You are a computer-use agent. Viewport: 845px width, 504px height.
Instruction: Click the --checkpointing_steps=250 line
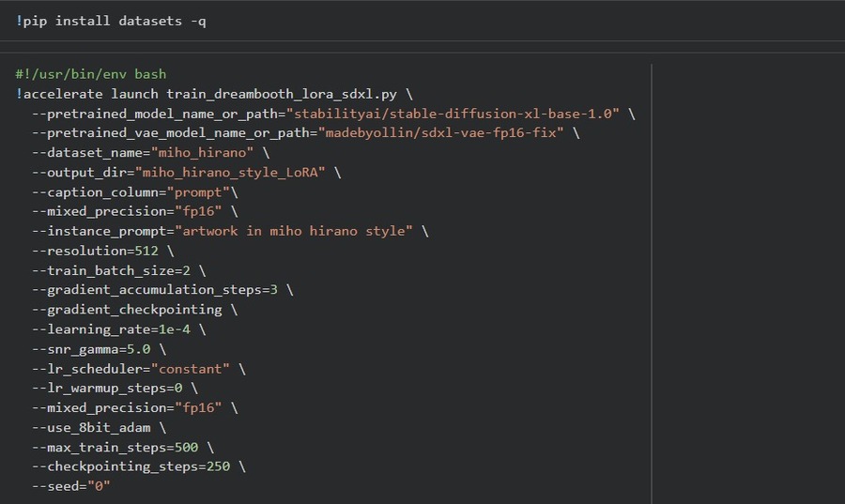pyautogui.click(x=139, y=466)
